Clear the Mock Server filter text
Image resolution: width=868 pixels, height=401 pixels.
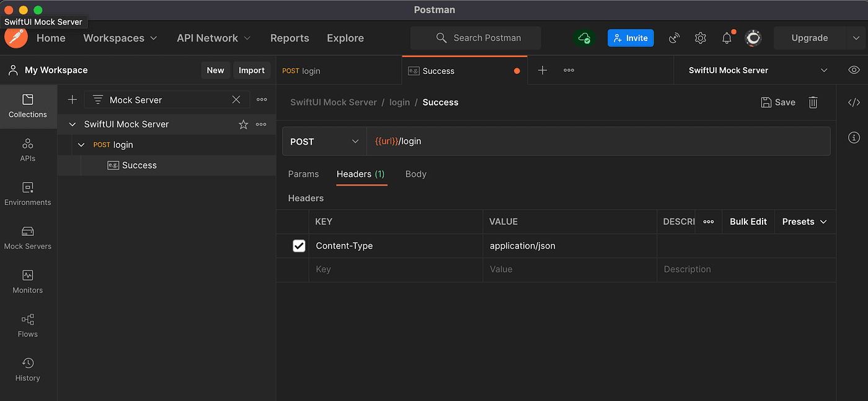(x=236, y=99)
